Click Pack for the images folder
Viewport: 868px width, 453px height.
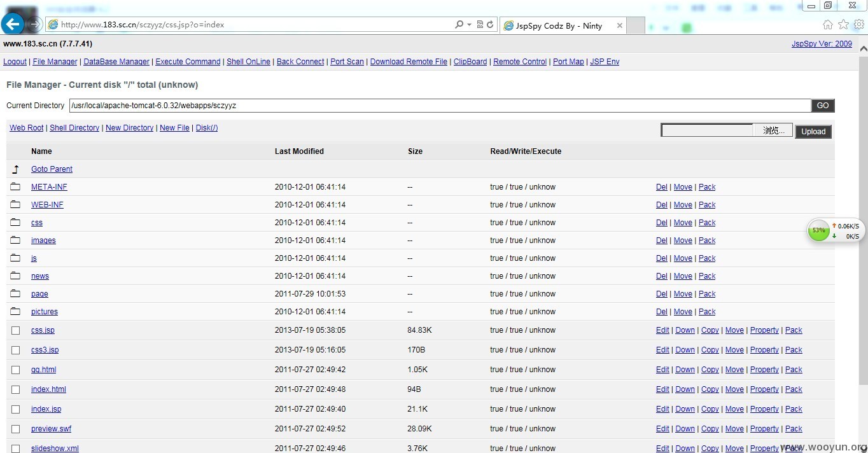point(707,240)
